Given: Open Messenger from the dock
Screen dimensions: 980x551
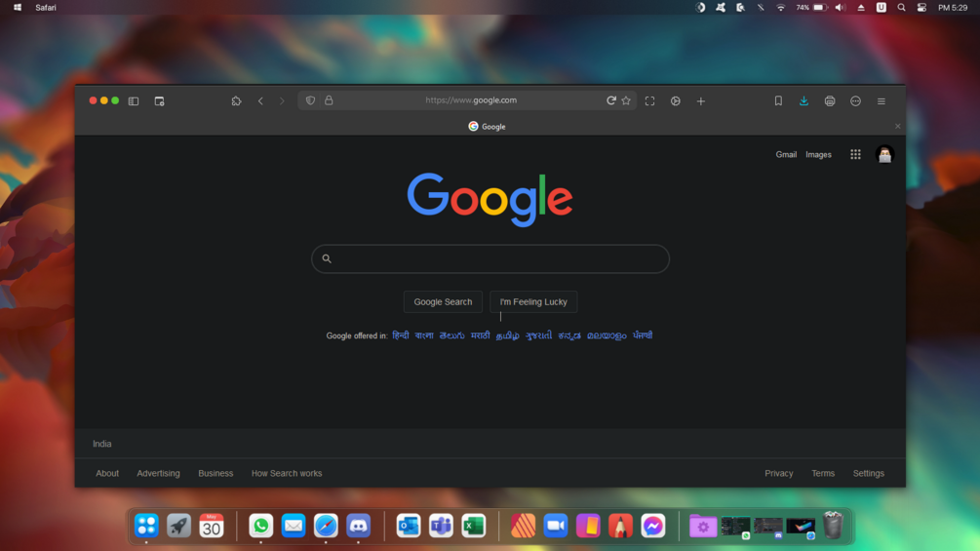Looking at the screenshot, I should pos(653,526).
